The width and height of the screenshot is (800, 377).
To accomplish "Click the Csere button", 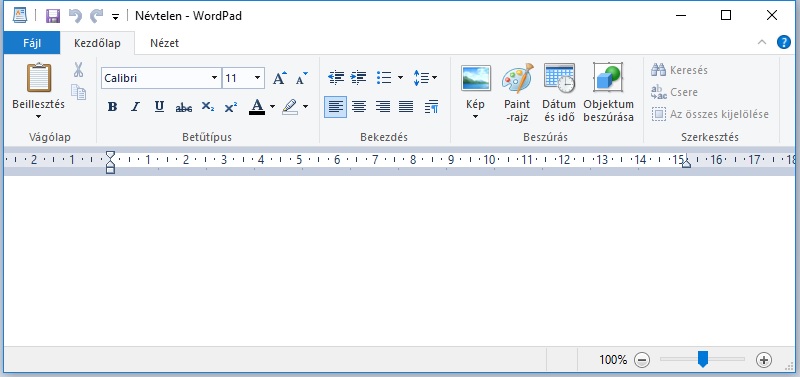I will (x=674, y=92).
